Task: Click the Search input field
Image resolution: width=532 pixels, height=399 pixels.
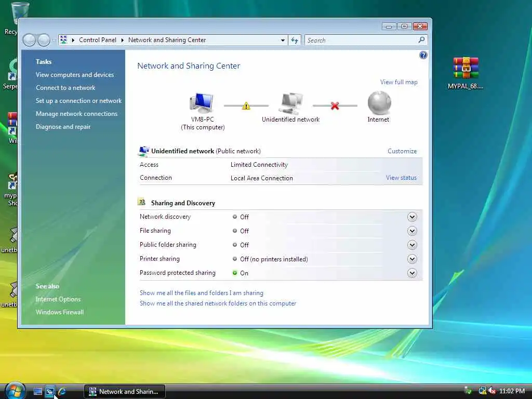Action: click(x=362, y=41)
